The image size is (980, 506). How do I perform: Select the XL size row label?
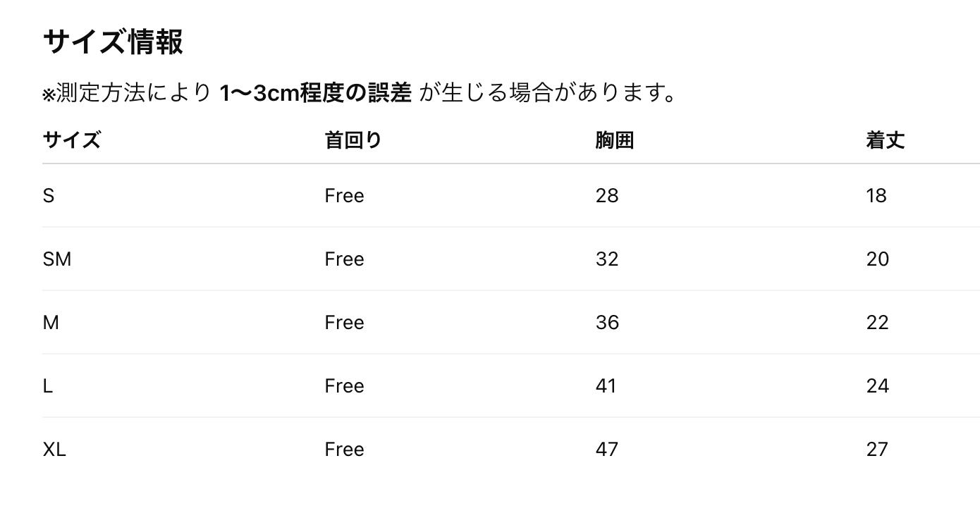[x=54, y=450]
